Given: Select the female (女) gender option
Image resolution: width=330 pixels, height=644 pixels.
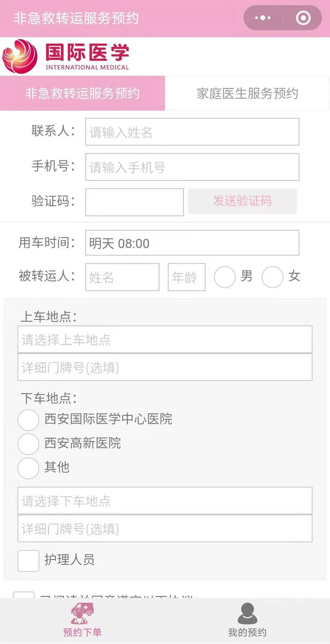Looking at the screenshot, I should point(273,277).
